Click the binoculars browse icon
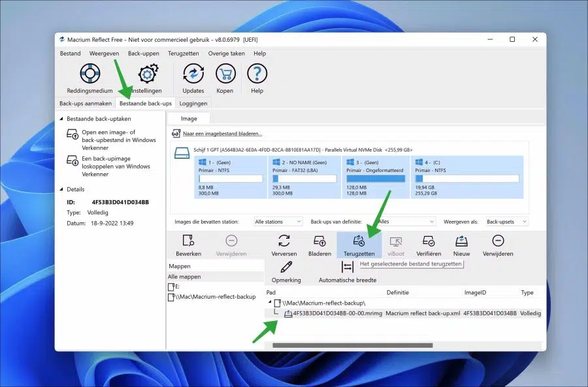This screenshot has height=387, width=588. (x=176, y=133)
